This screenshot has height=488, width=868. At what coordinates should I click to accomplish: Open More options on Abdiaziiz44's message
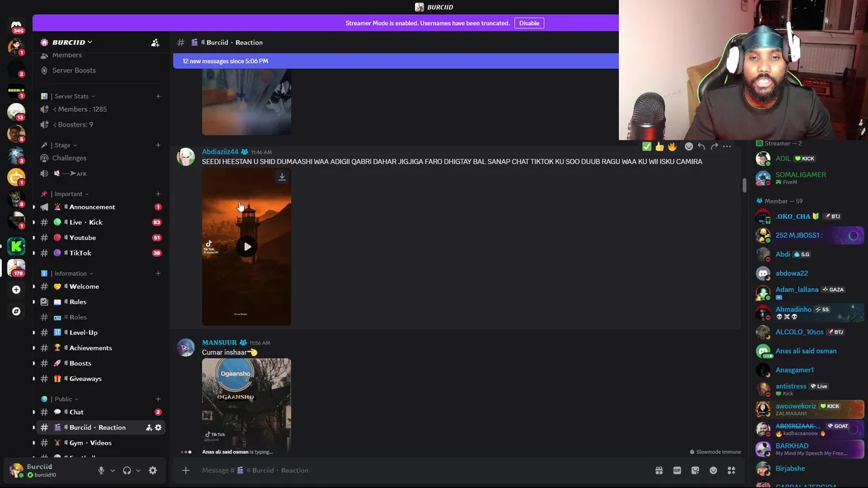(727, 146)
